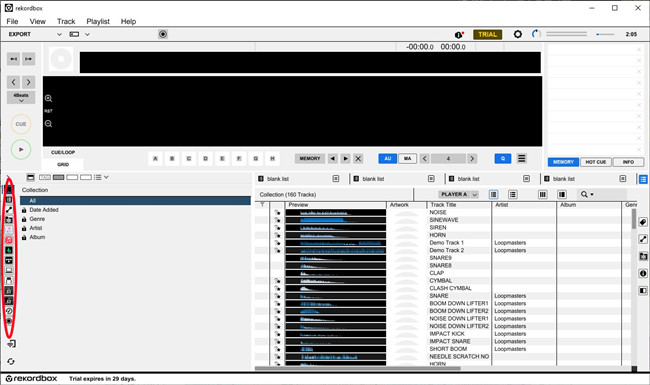Open the iTunes library icon in sidebar
Image resolution: width=650 pixels, height=385 pixels.
[x=9, y=230]
